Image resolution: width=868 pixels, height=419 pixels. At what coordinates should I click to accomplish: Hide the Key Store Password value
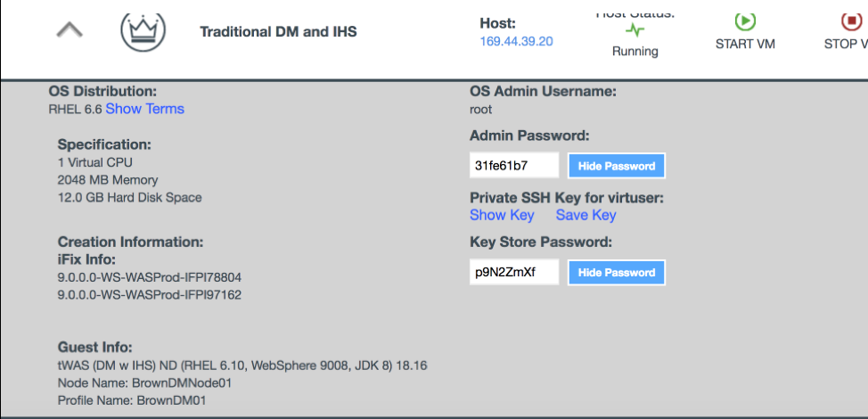617,273
